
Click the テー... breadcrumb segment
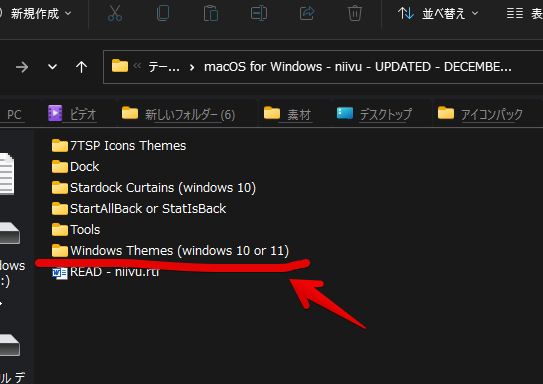[164, 67]
